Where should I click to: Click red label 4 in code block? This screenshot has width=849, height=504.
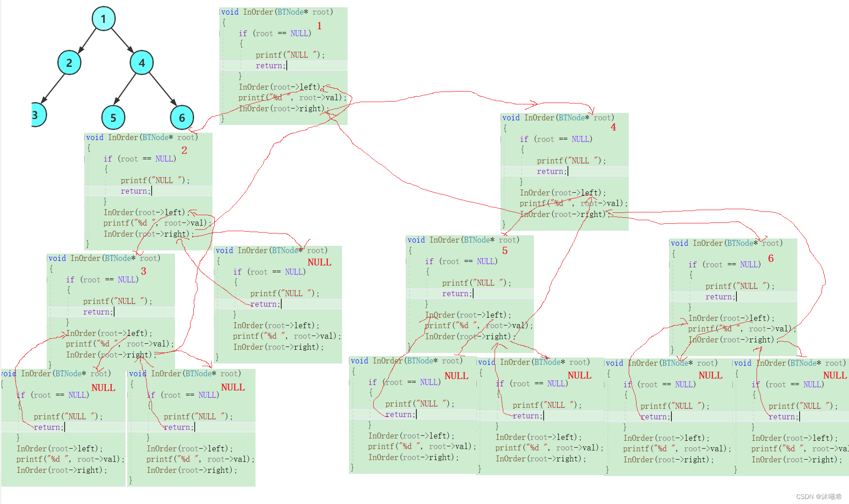613,127
